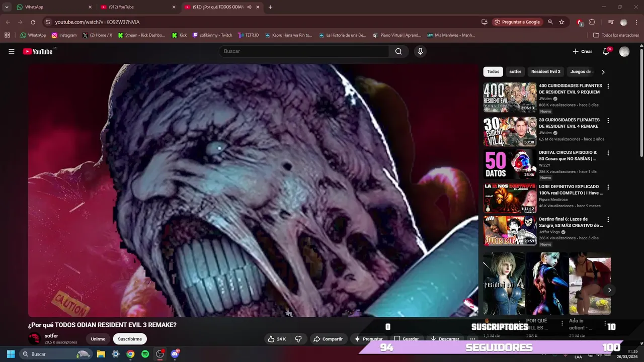Click the Crear button
Viewport: 644px width, 362px height.
coord(582,51)
